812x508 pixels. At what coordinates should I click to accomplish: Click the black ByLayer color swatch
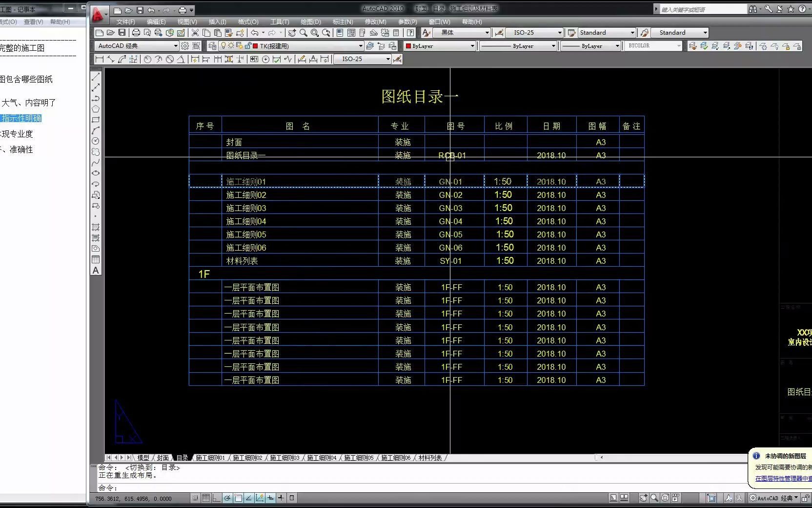(409, 46)
